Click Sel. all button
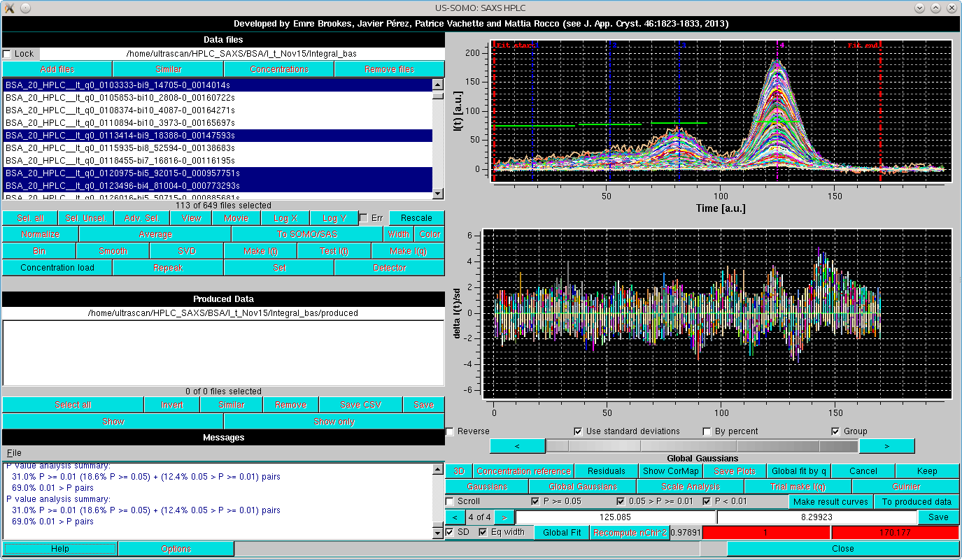 pyautogui.click(x=30, y=218)
